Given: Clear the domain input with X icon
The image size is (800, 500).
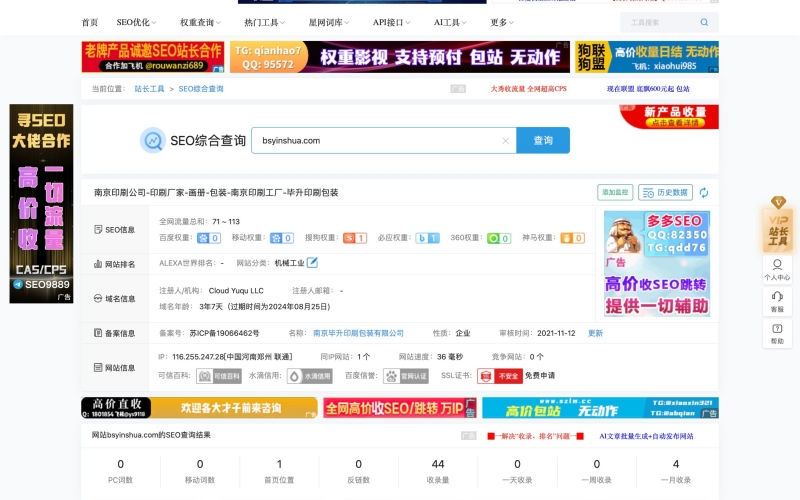Looking at the screenshot, I should tap(506, 141).
